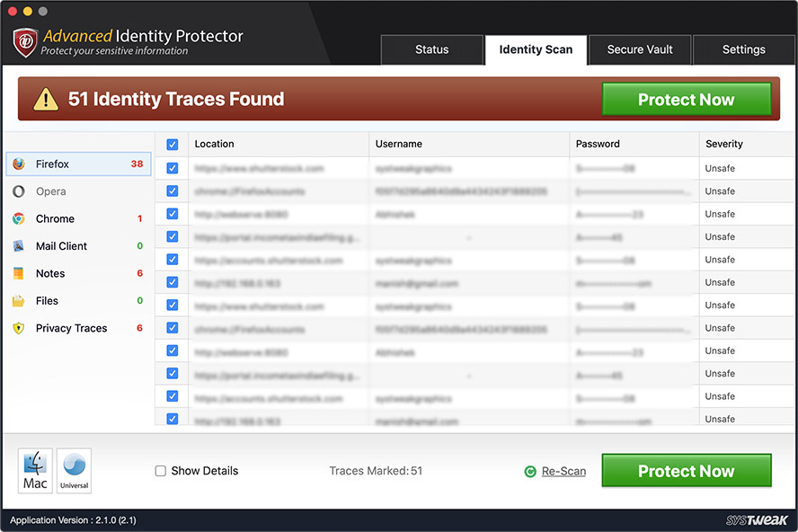Open the Opera browser category icon
This screenshot has width=798, height=532.
[19, 191]
